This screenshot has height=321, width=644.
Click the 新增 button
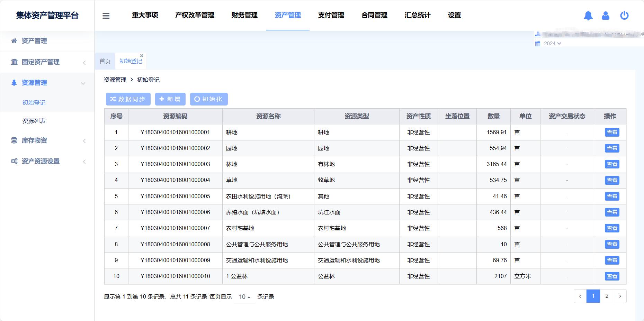pos(170,99)
